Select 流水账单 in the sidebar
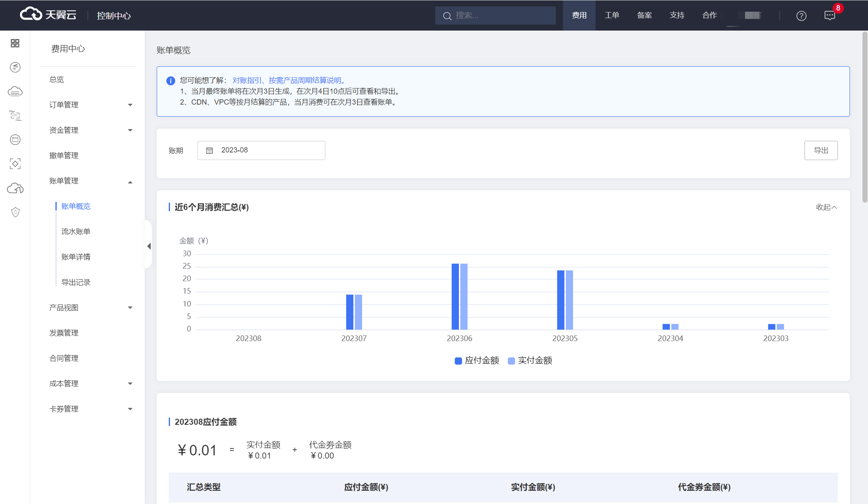This screenshot has width=868, height=504. tap(76, 232)
